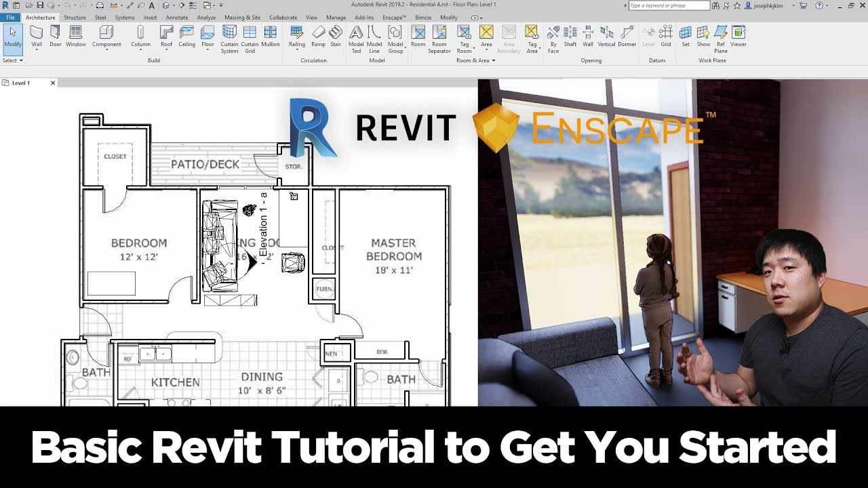The width and height of the screenshot is (868, 488).
Task: Click the Autodesk App Store cart icon
Action: tap(804, 5)
